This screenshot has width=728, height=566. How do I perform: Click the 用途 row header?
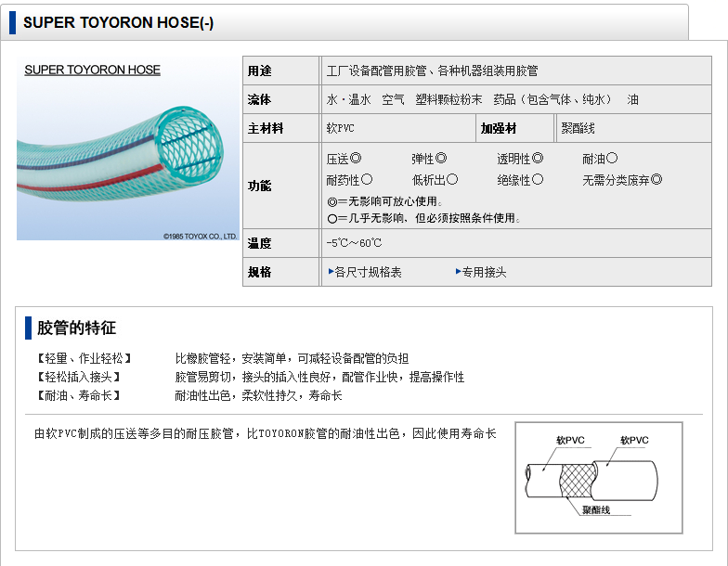click(280, 71)
